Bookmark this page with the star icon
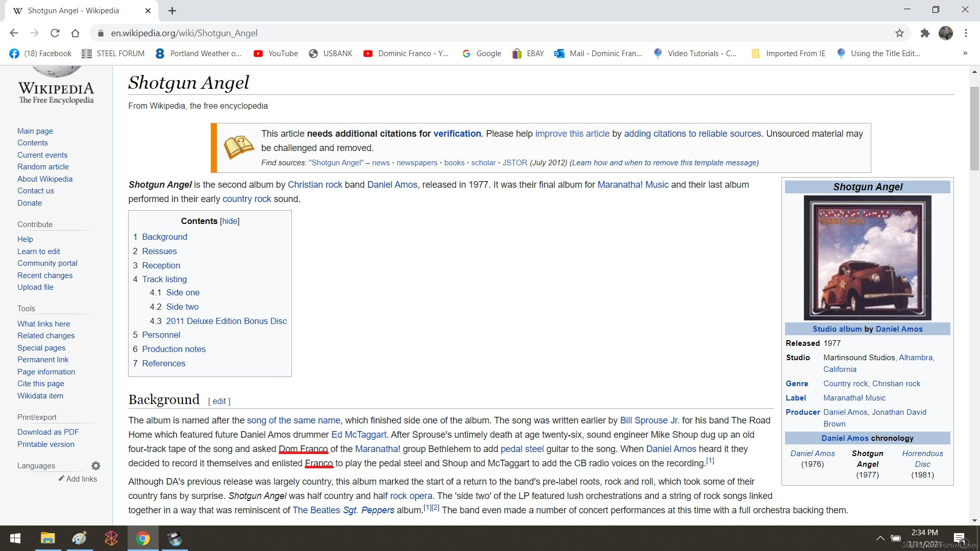The image size is (980, 551). pyautogui.click(x=899, y=33)
